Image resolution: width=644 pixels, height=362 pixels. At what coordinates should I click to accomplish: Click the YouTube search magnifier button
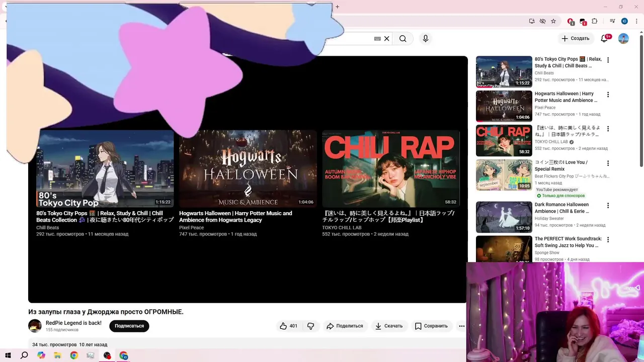403,38
